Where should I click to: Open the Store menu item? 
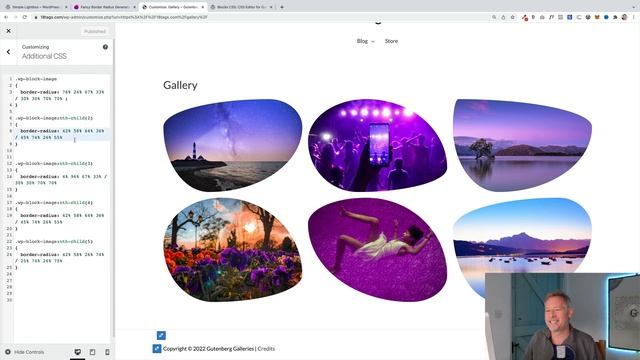[x=391, y=41]
